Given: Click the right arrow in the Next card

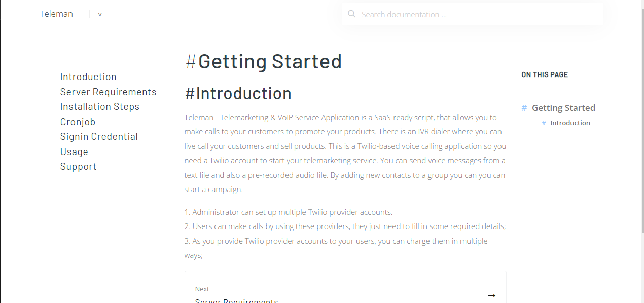Looking at the screenshot, I should tap(491, 295).
